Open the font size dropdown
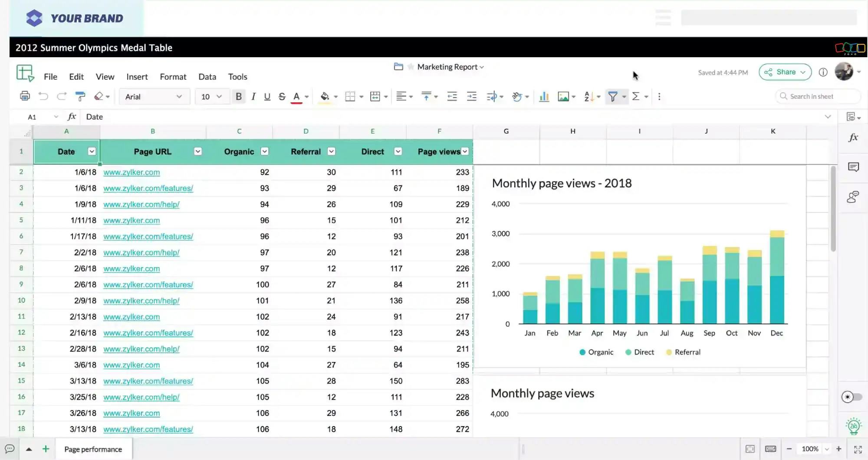Viewport: 868px width, 460px height. click(212, 96)
